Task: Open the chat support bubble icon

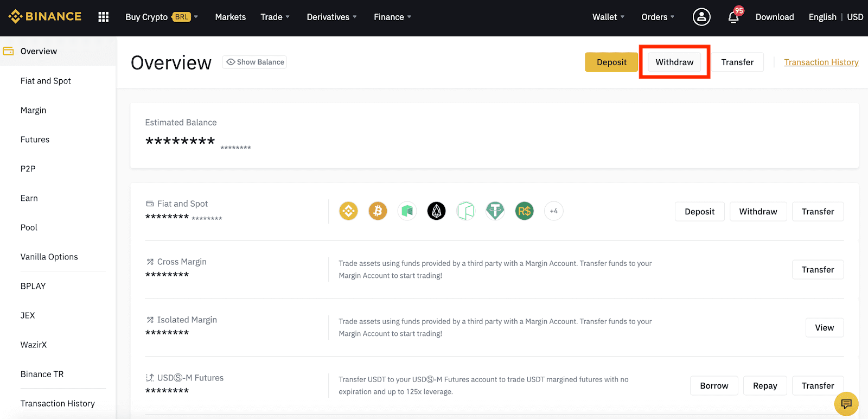Action: (846, 404)
